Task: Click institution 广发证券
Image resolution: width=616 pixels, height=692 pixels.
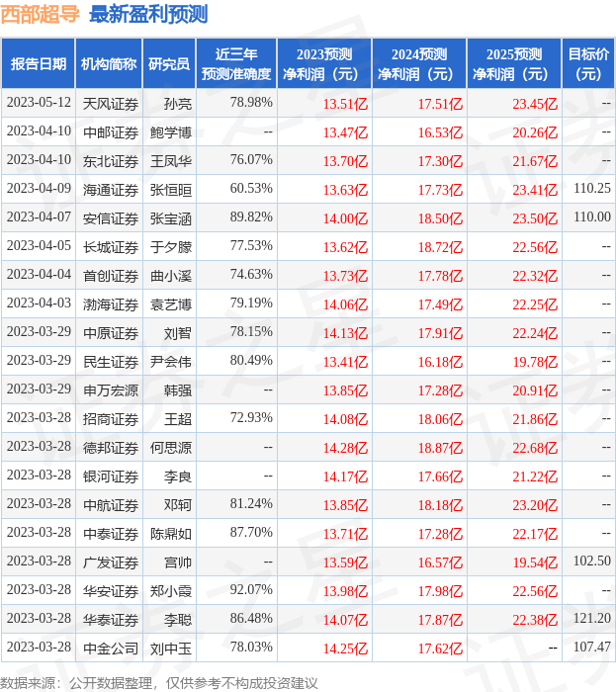Action: (111, 563)
